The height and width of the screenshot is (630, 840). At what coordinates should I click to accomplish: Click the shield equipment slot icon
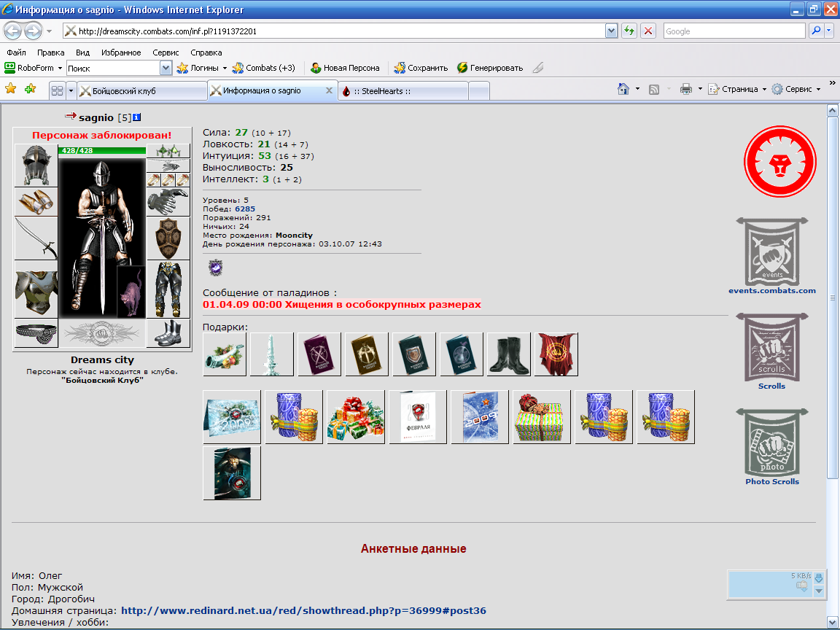coord(168,238)
